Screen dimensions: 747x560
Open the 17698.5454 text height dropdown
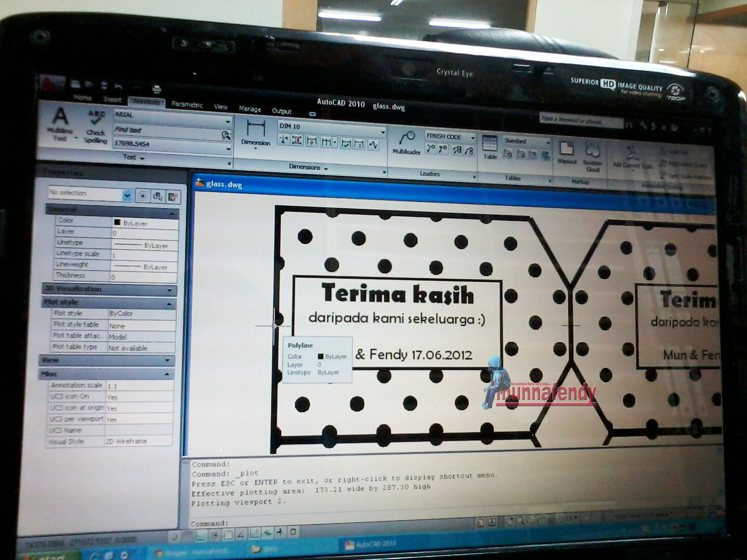pos(228,149)
